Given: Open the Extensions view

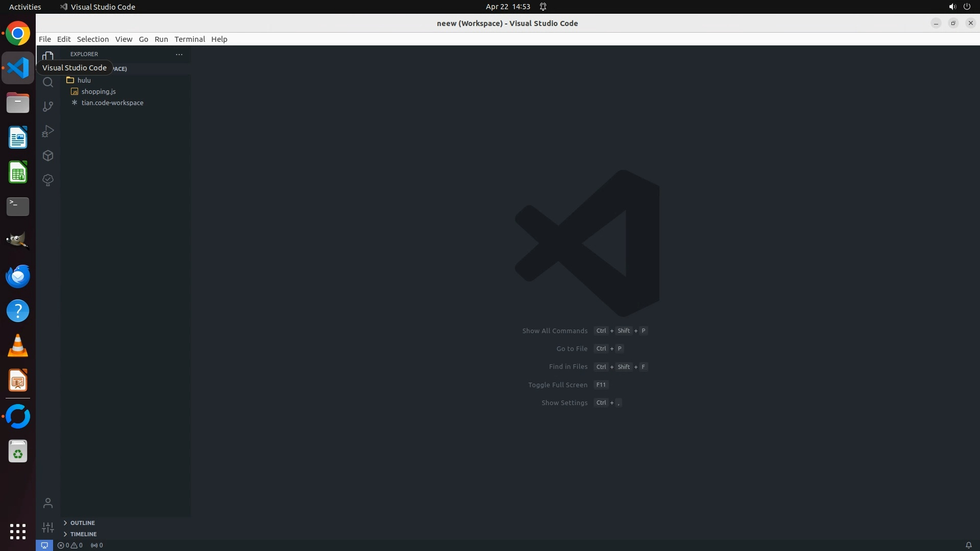Looking at the screenshot, I should (48, 156).
